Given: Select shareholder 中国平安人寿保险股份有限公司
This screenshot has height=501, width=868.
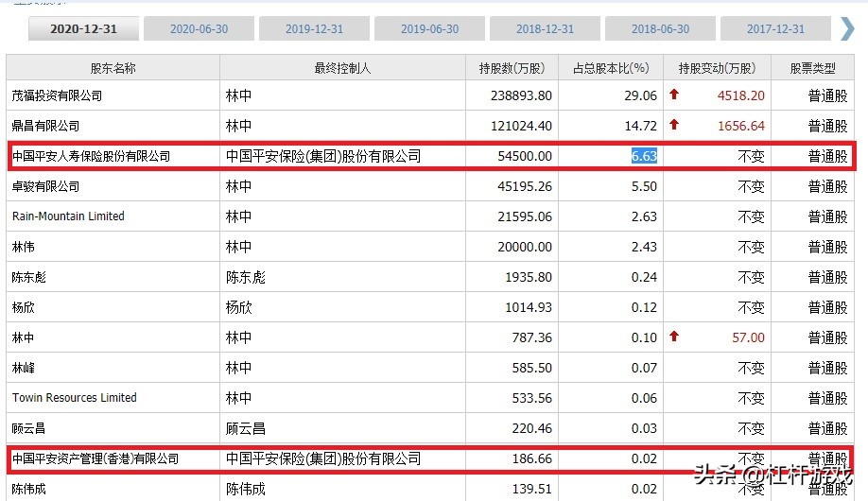Looking at the screenshot, I should point(92,156).
